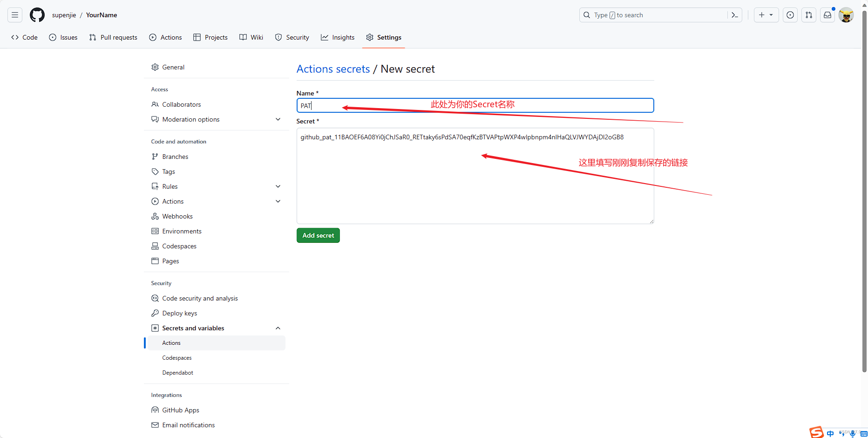Image resolution: width=868 pixels, height=438 pixels.
Task: Open the Sogou input tray icon
Action: tap(816, 432)
